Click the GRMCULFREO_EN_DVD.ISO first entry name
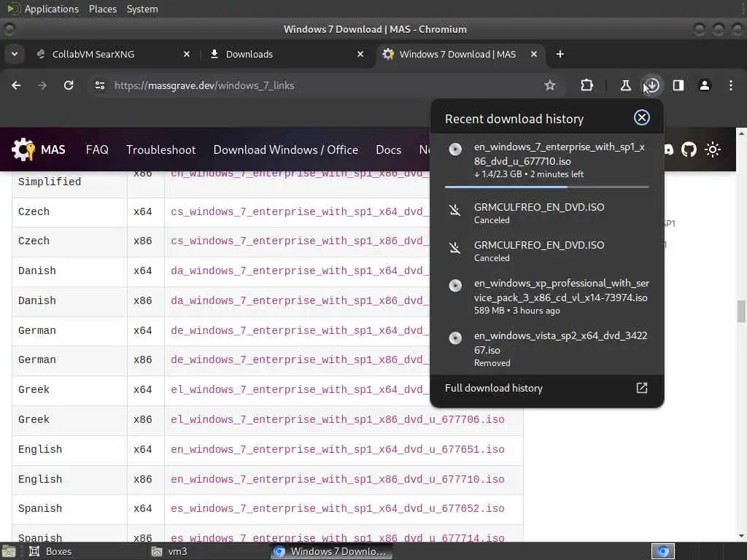Image resolution: width=747 pixels, height=560 pixels. [539, 207]
